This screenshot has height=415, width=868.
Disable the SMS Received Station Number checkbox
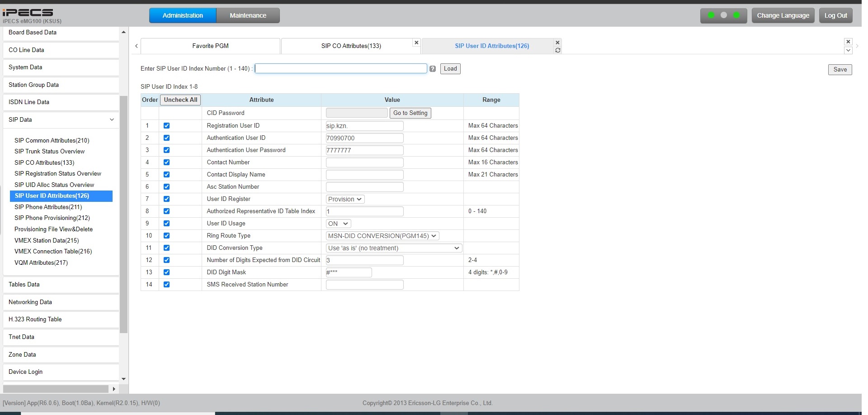click(x=166, y=285)
